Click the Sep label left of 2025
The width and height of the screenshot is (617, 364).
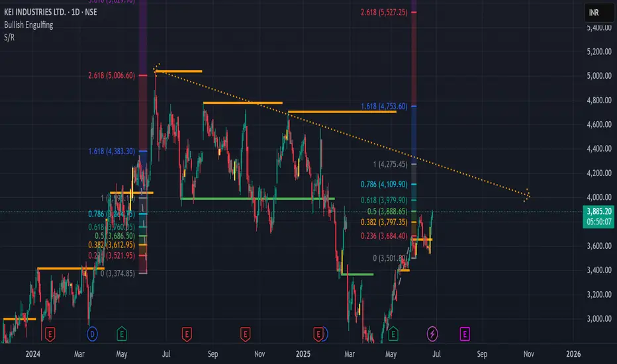213,354
